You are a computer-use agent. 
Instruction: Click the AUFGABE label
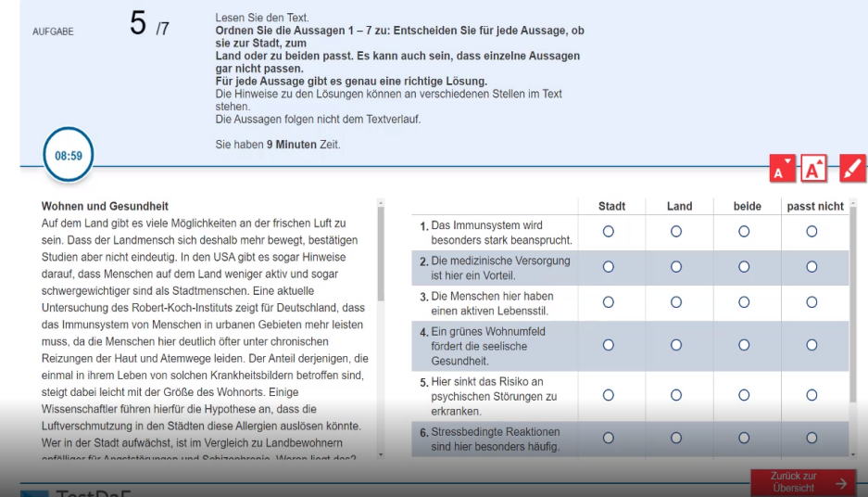[53, 32]
